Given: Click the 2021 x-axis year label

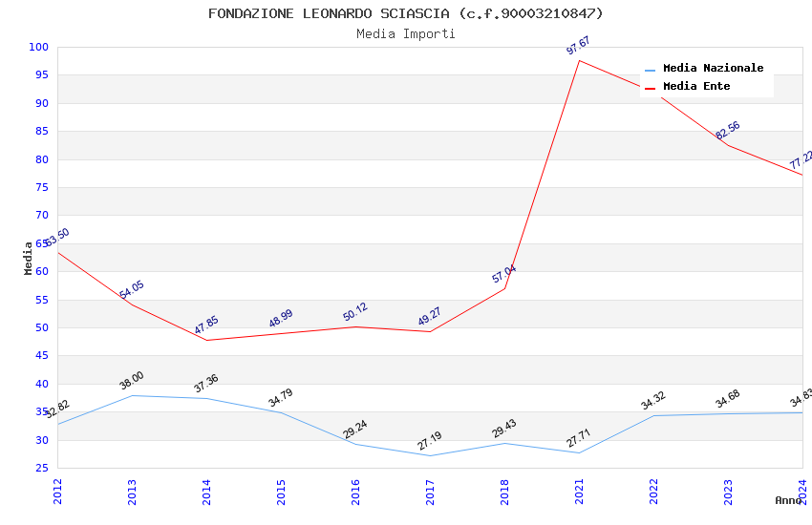Looking at the screenshot, I should [579, 492].
